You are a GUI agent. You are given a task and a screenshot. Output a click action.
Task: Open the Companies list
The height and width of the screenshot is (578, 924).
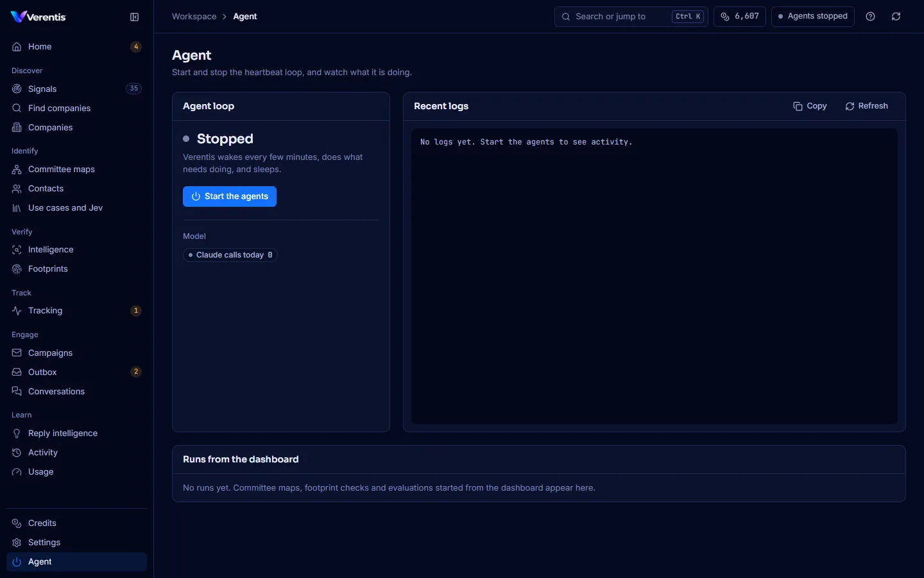pos(76,127)
